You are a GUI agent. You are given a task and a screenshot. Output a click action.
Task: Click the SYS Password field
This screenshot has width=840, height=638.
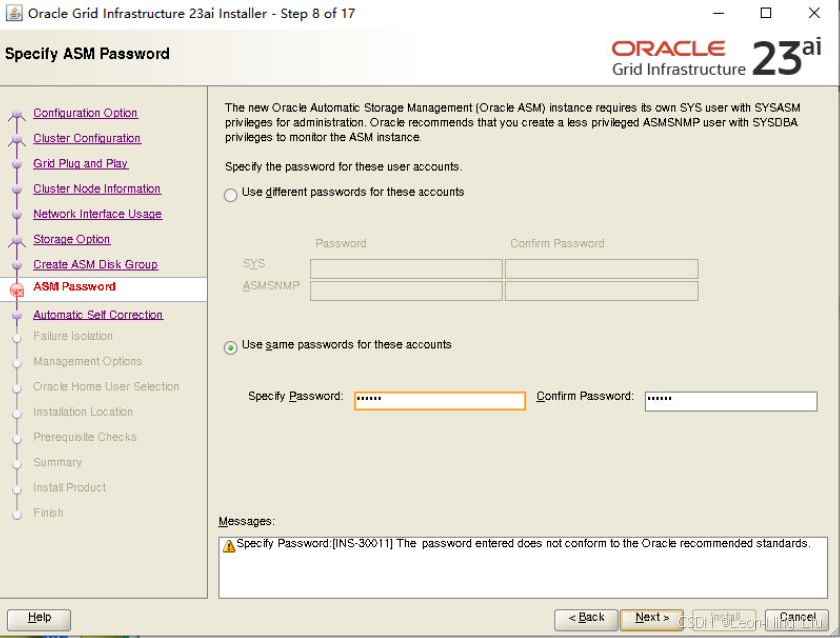coord(407,269)
